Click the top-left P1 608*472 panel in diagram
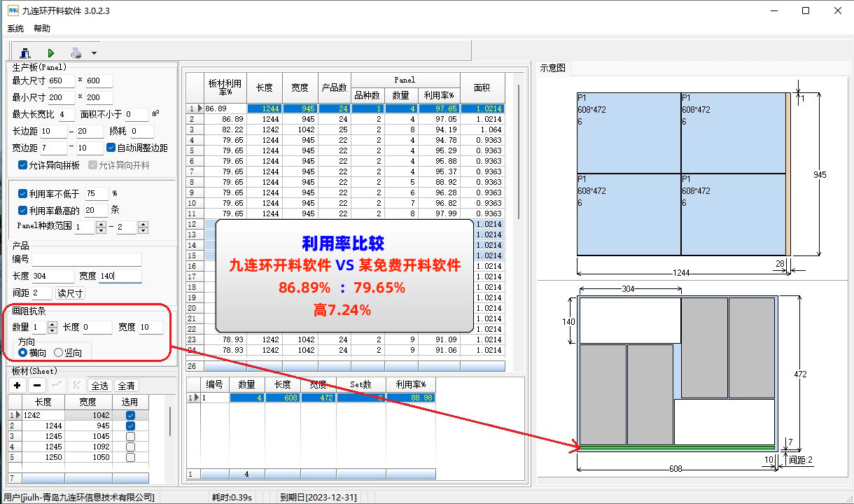Viewport: 854px width, 504px height. (x=629, y=133)
